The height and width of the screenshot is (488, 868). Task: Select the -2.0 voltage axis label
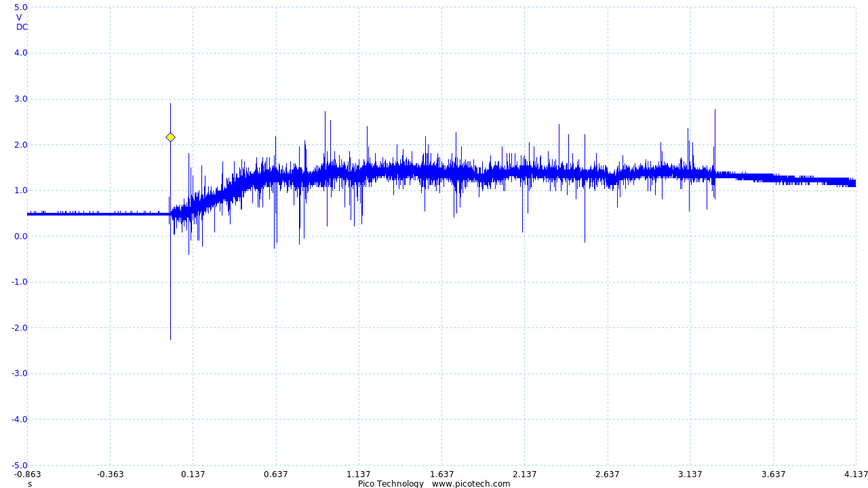(x=20, y=328)
